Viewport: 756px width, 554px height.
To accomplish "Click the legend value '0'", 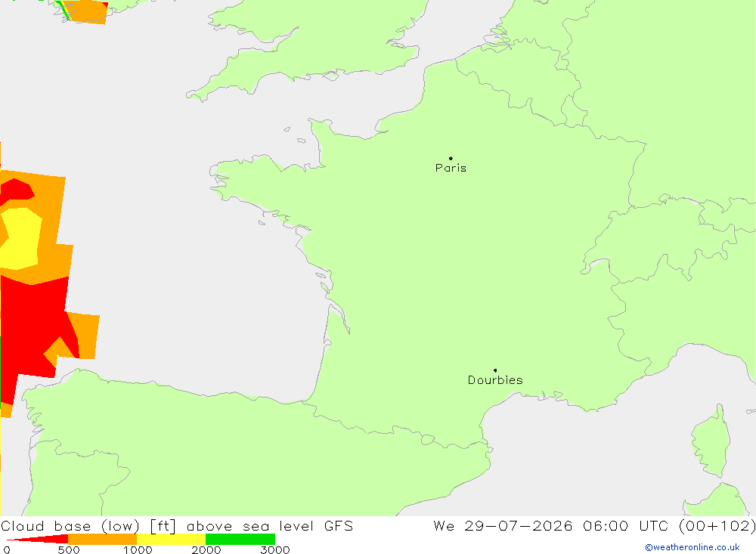I will (7, 549).
